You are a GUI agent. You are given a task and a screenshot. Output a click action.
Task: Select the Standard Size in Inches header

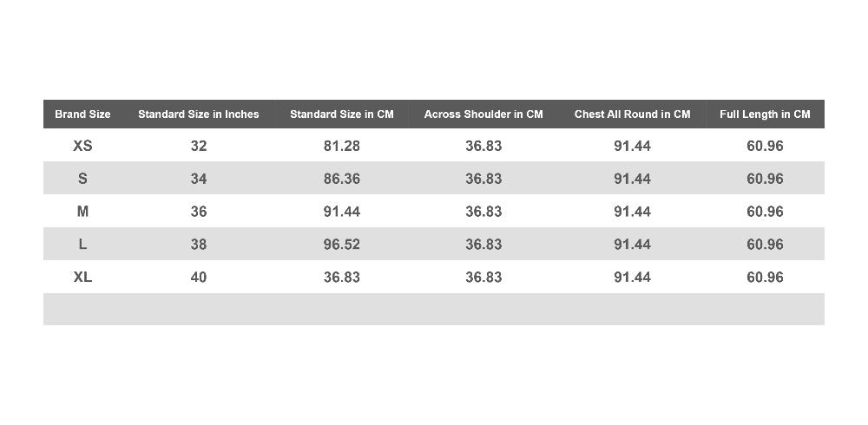198,114
